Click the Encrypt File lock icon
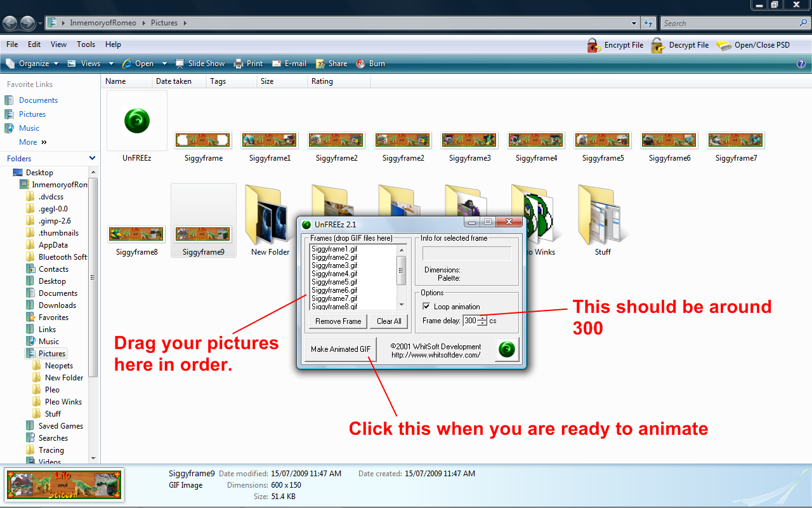812x508 pixels. click(x=594, y=45)
